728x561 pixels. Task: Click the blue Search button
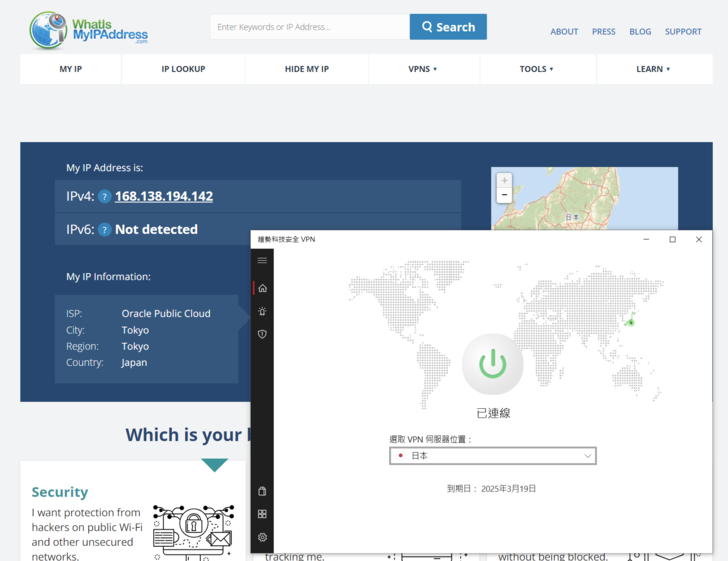[x=448, y=27]
